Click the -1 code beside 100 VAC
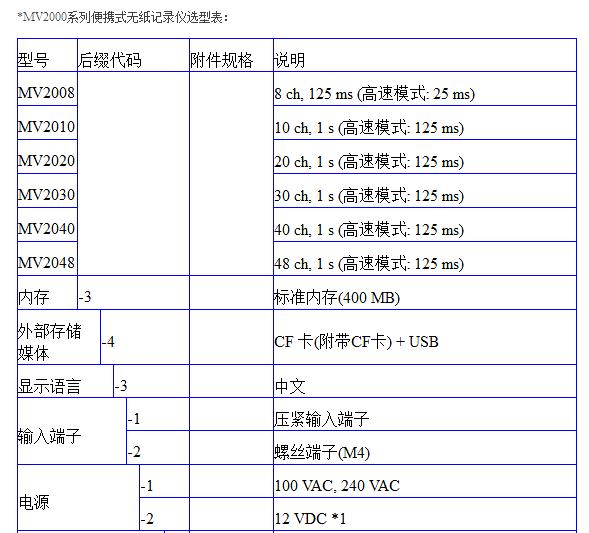 click(164, 481)
